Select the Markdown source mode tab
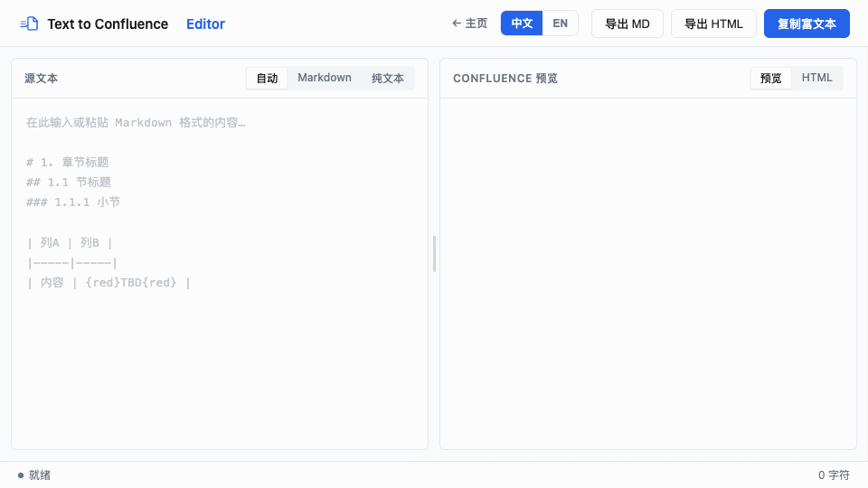Image resolution: width=868 pixels, height=488 pixels. (325, 78)
